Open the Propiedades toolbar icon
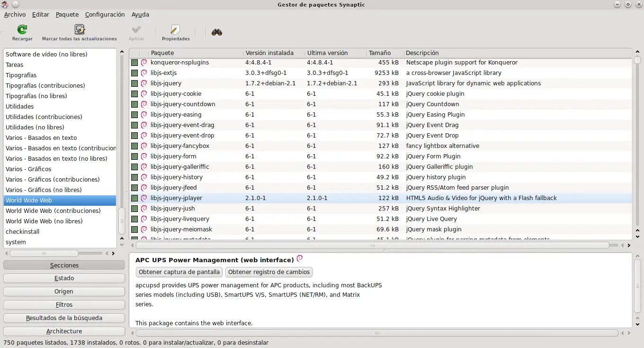This screenshot has width=644, height=348. pyautogui.click(x=176, y=29)
